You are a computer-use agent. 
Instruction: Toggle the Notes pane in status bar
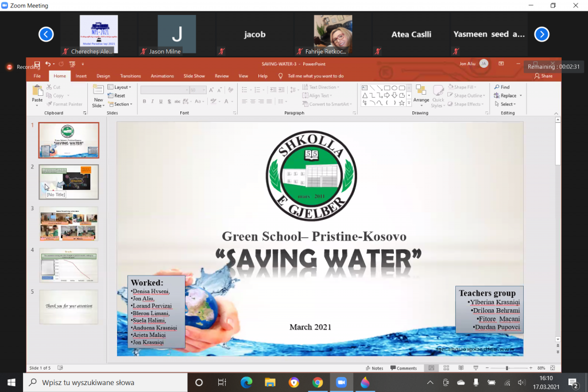click(374, 368)
